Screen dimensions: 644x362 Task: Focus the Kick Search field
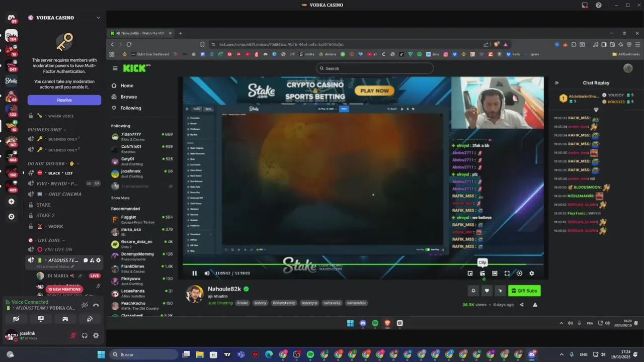pos(374,68)
